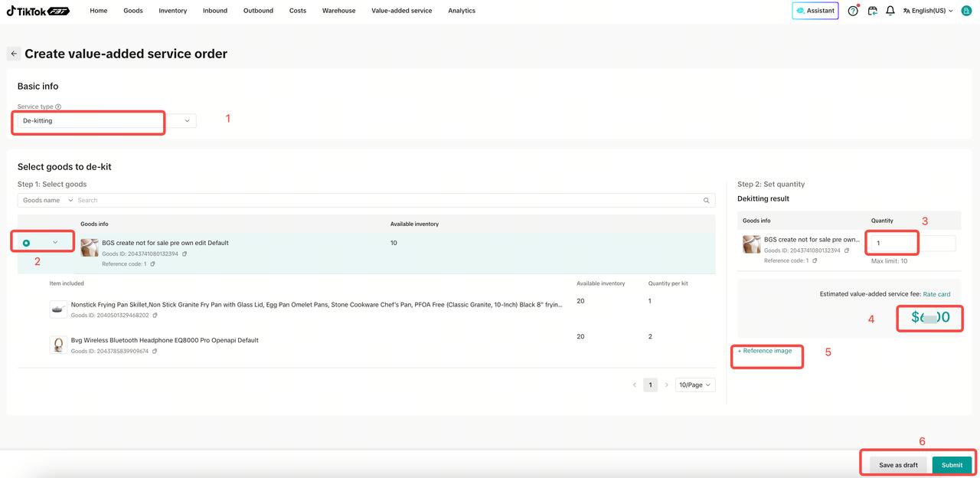Go to next page arrow
The image size is (980, 478).
666,385
